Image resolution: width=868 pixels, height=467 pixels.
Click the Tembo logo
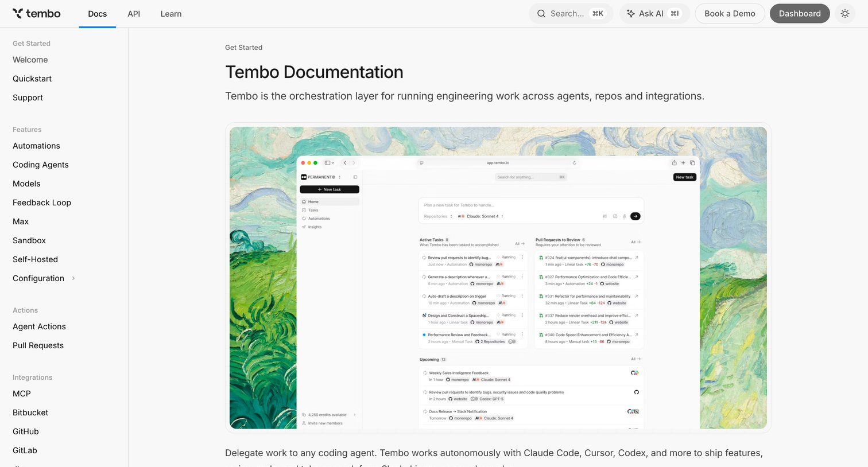pyautogui.click(x=36, y=14)
